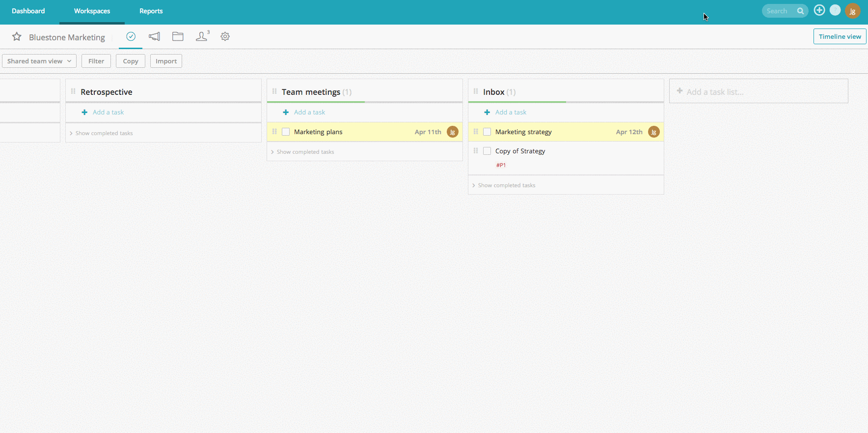Click the Apr 11th due date

(428, 132)
